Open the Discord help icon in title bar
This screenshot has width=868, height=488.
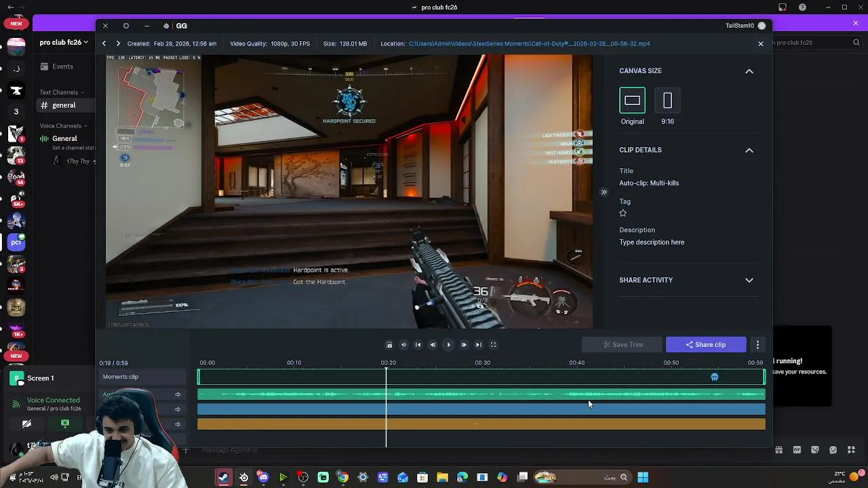coord(803,7)
